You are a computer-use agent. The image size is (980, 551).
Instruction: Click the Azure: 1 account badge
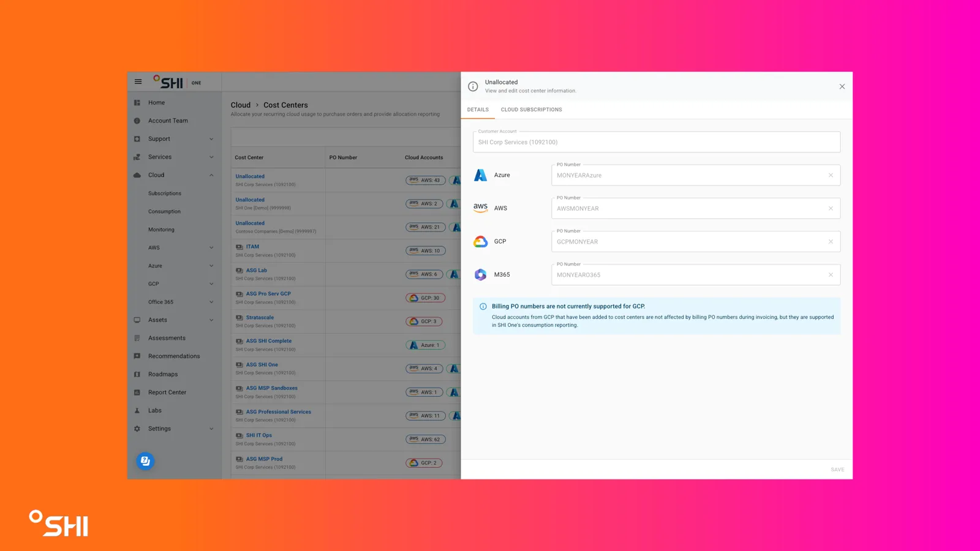[x=425, y=345]
